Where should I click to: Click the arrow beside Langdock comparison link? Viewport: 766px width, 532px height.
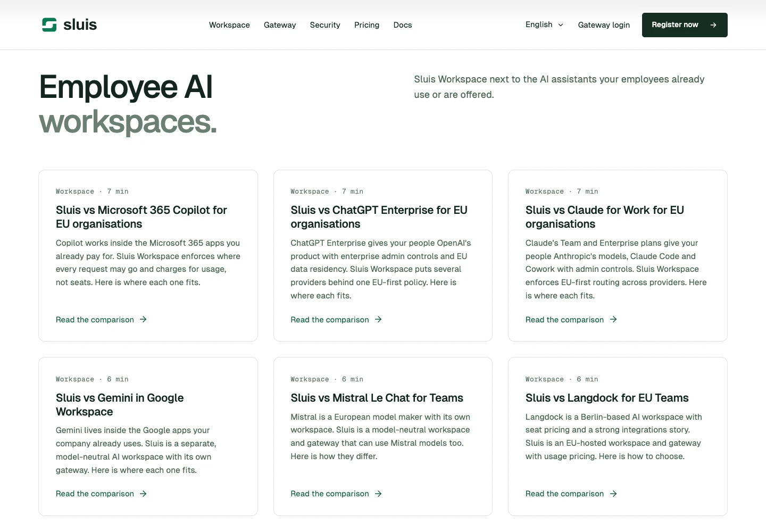[x=613, y=494]
